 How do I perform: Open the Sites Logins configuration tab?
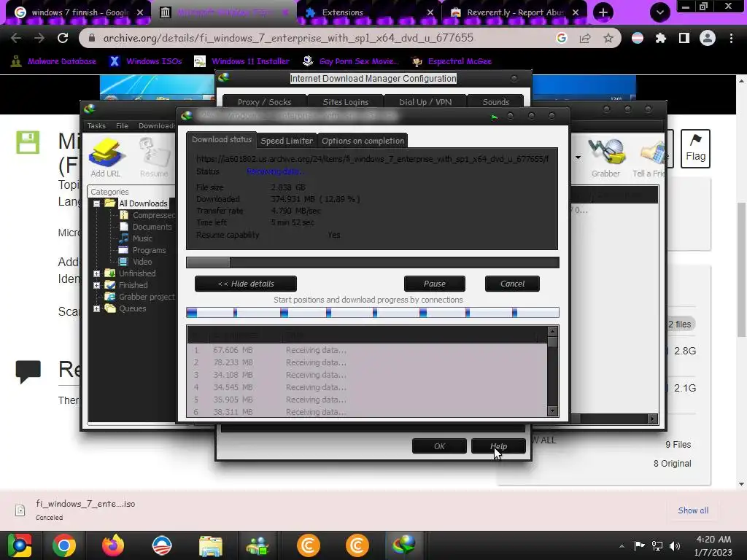click(x=345, y=102)
